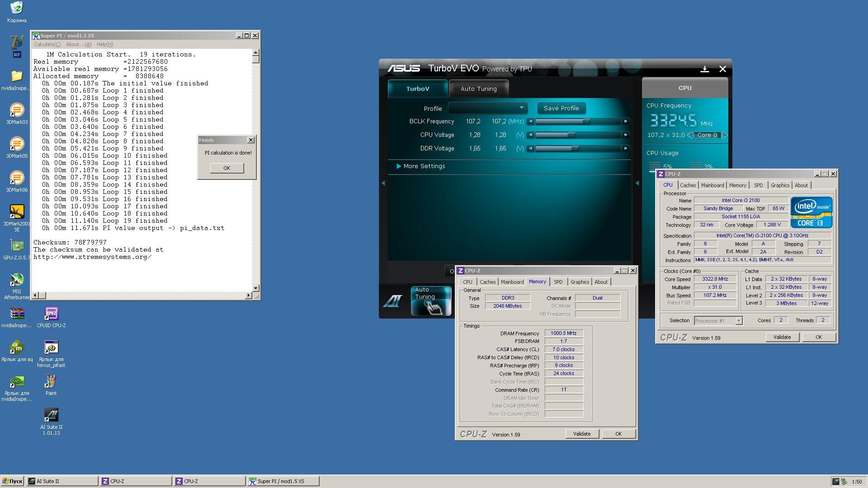
Task: Open the NVIDIA Inspector shortcut icon
Action: pyautogui.click(x=17, y=381)
